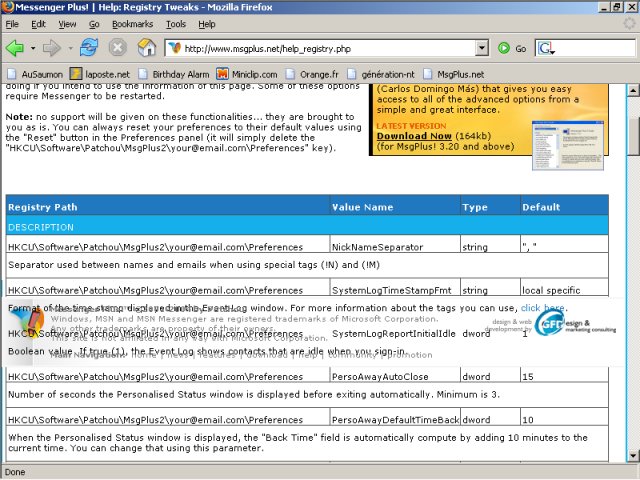
Task: Open the Bookmarks menu
Action: (x=133, y=23)
